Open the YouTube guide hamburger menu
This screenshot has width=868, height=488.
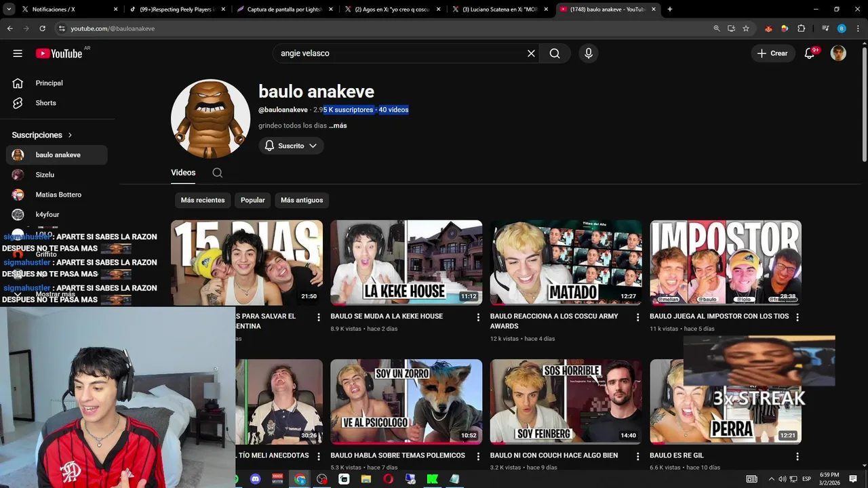(18, 54)
